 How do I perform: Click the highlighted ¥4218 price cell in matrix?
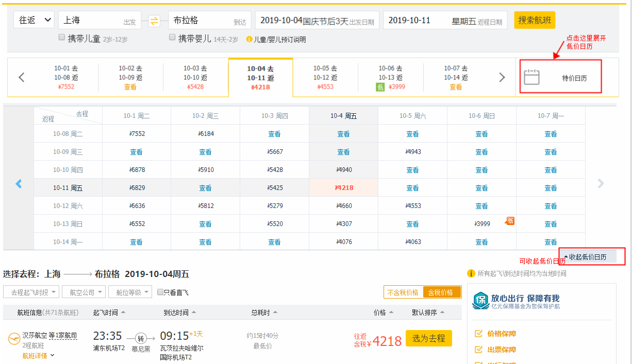343,187
